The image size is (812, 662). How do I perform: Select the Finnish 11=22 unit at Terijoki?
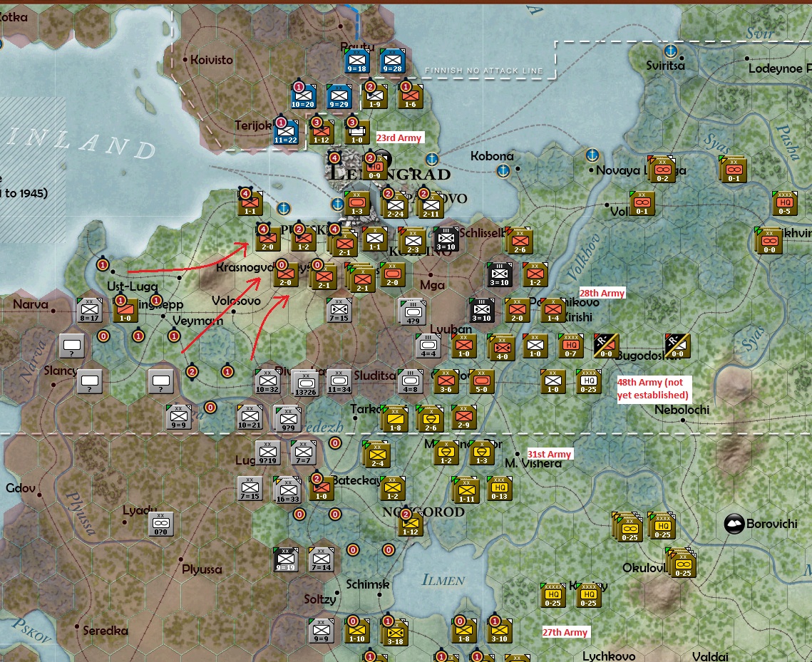coord(285,133)
